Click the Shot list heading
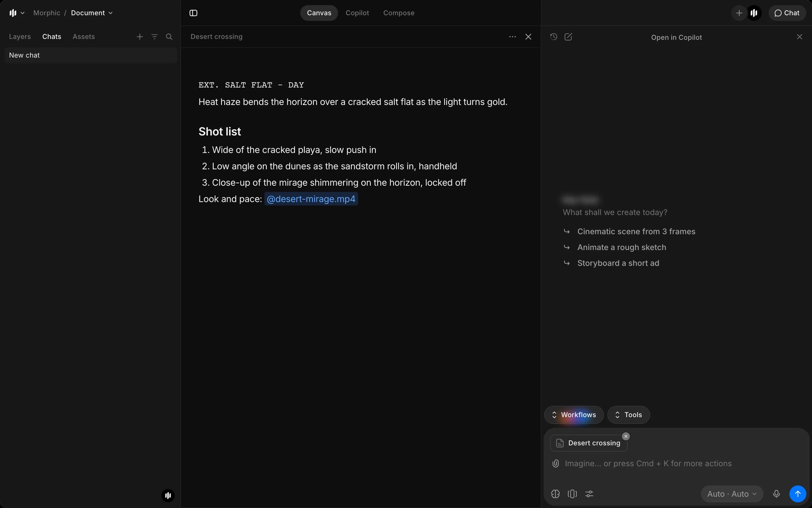The width and height of the screenshot is (812, 508). pos(219,131)
